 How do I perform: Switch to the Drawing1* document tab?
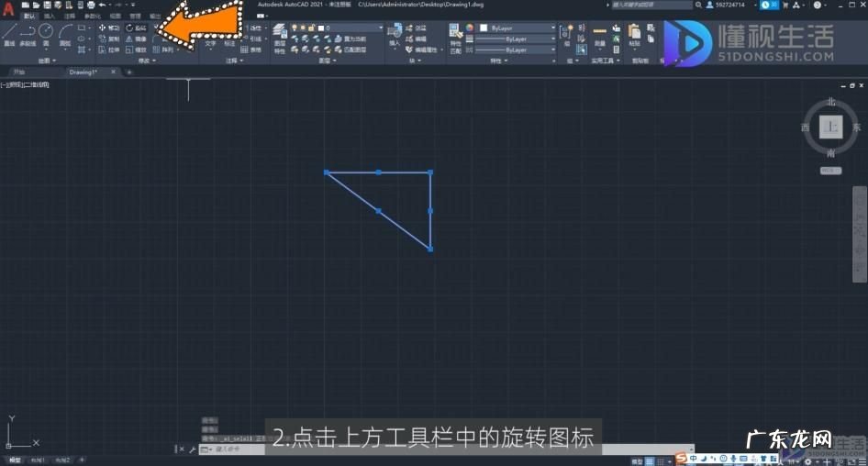83,72
